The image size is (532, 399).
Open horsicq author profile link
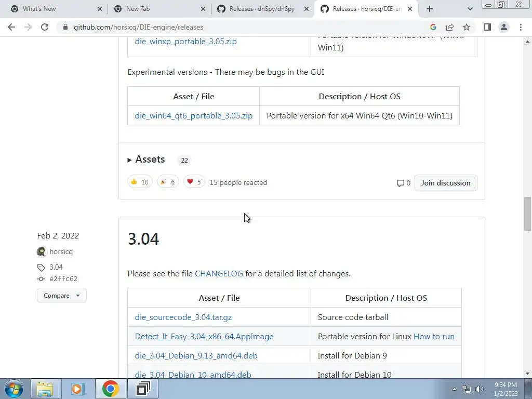coord(61,251)
